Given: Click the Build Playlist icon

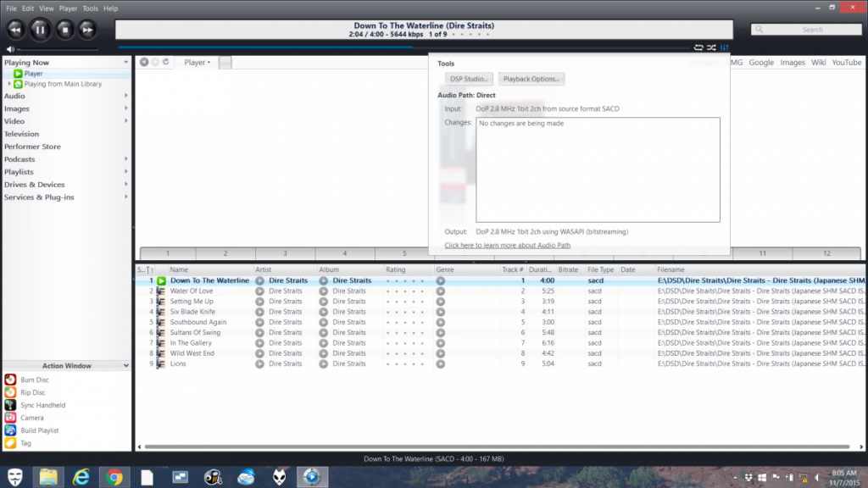Looking at the screenshot, I should click(10, 430).
